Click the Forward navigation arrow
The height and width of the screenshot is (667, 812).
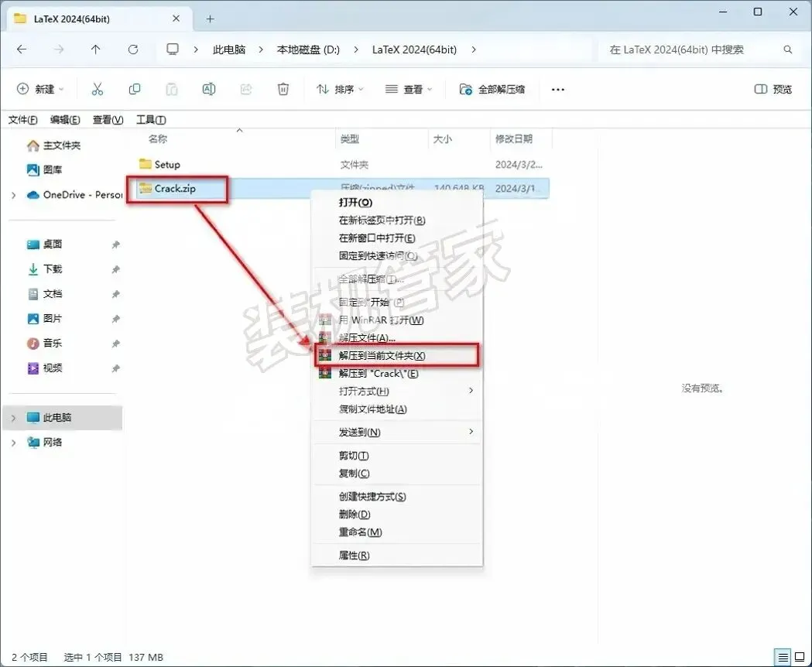coord(59,50)
